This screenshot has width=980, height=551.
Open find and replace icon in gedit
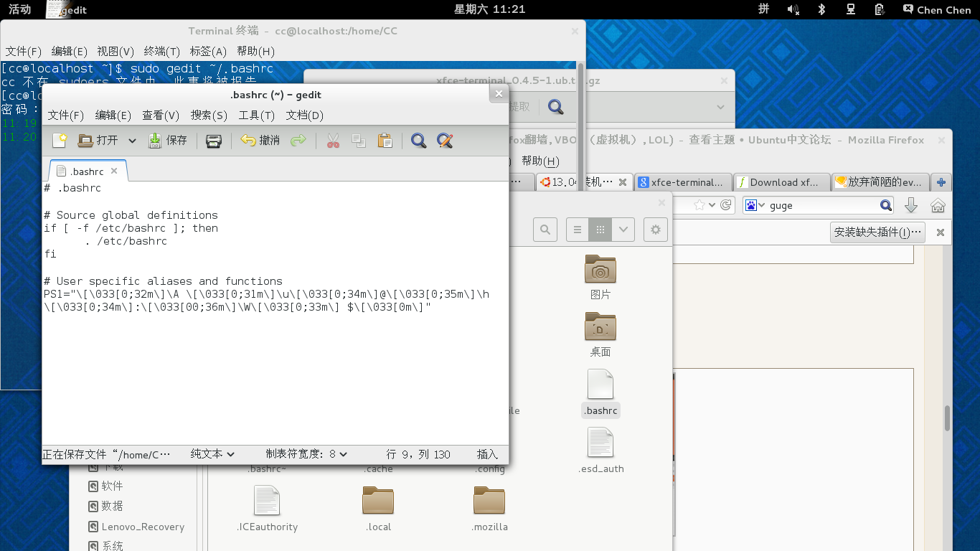[445, 141]
